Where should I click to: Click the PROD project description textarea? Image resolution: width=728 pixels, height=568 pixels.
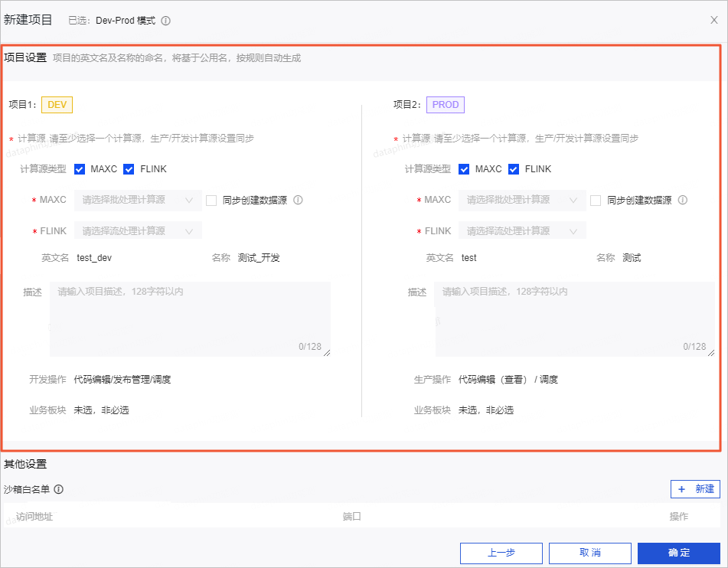pyautogui.click(x=575, y=319)
